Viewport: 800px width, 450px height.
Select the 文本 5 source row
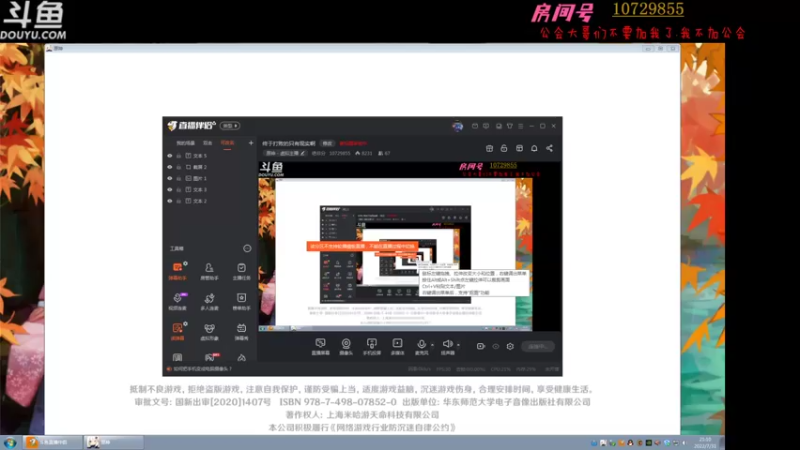210,156
